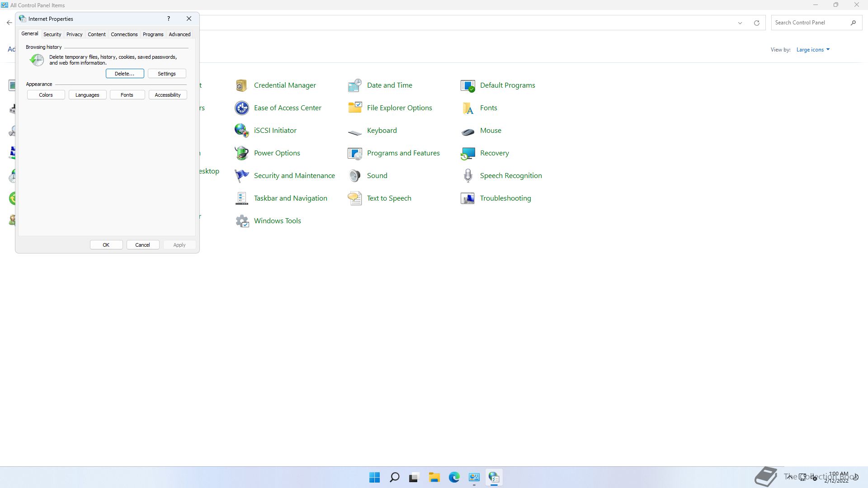Click the Windows Start button on taskbar
Viewport: 868px width, 488px height.
click(x=374, y=477)
